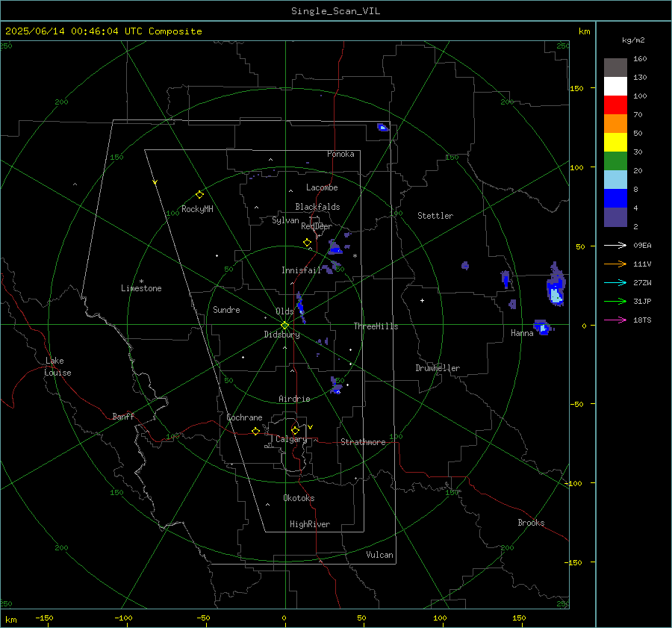Click the red 70-100 color swatch
This screenshot has width=672, height=628.
[615, 105]
